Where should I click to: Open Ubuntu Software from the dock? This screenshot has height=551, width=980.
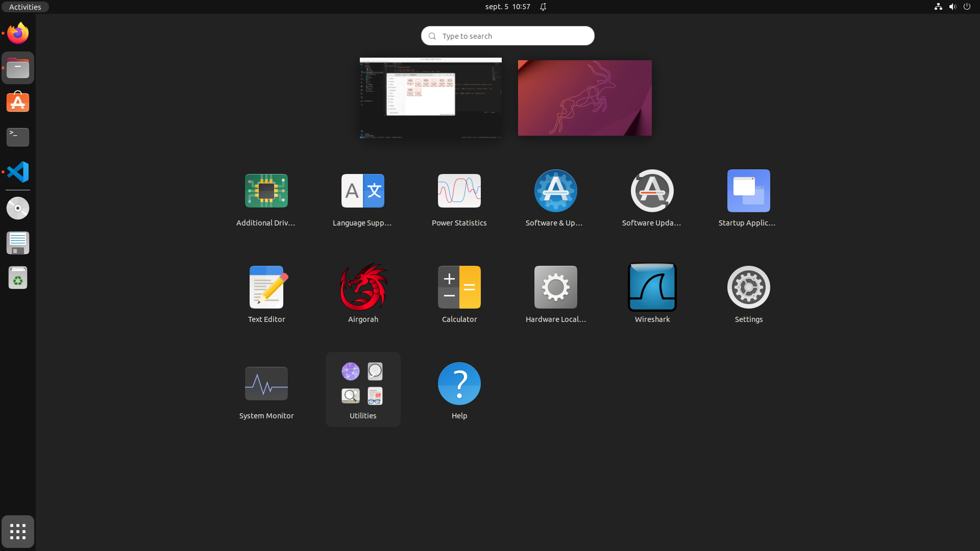point(18,103)
